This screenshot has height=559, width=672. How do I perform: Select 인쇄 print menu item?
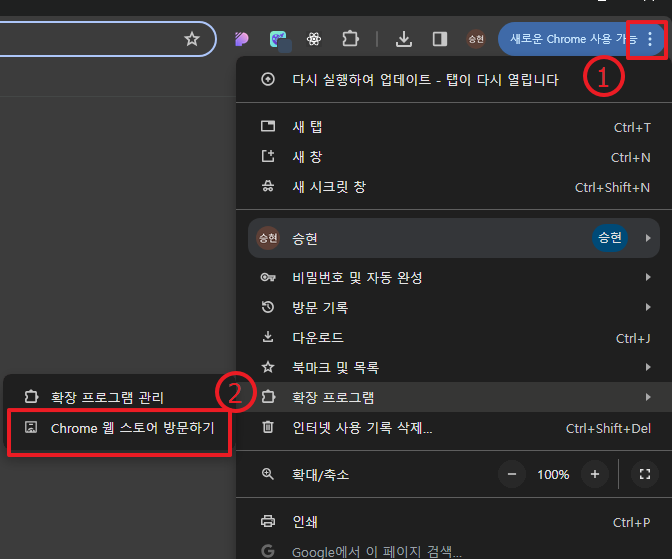click(x=454, y=522)
